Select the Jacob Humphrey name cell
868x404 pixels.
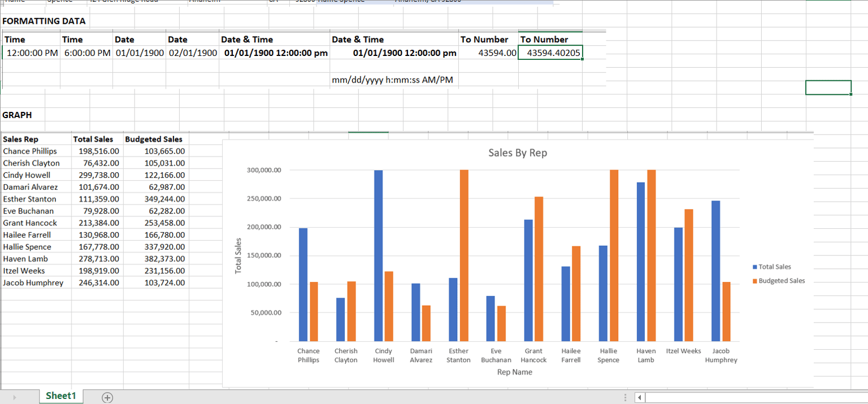[x=36, y=283]
